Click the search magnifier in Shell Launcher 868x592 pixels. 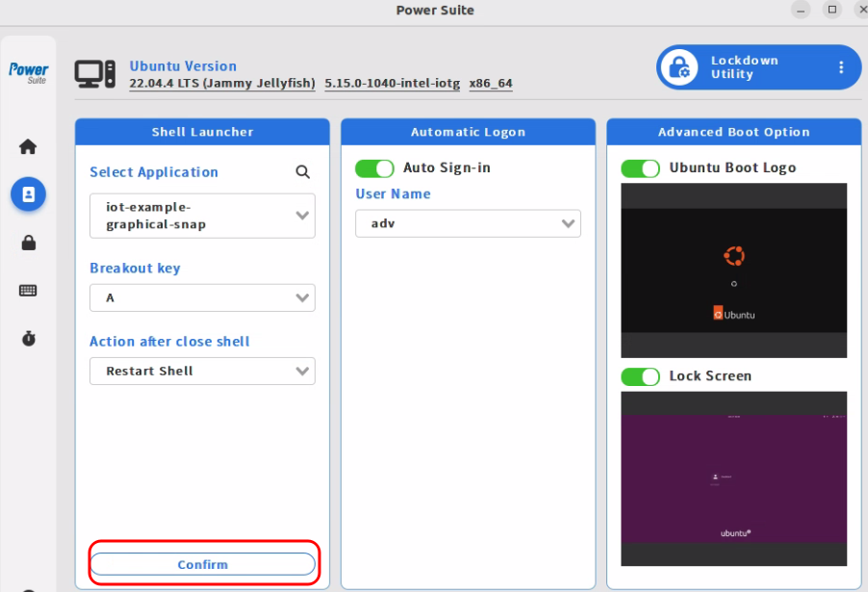pos(302,171)
